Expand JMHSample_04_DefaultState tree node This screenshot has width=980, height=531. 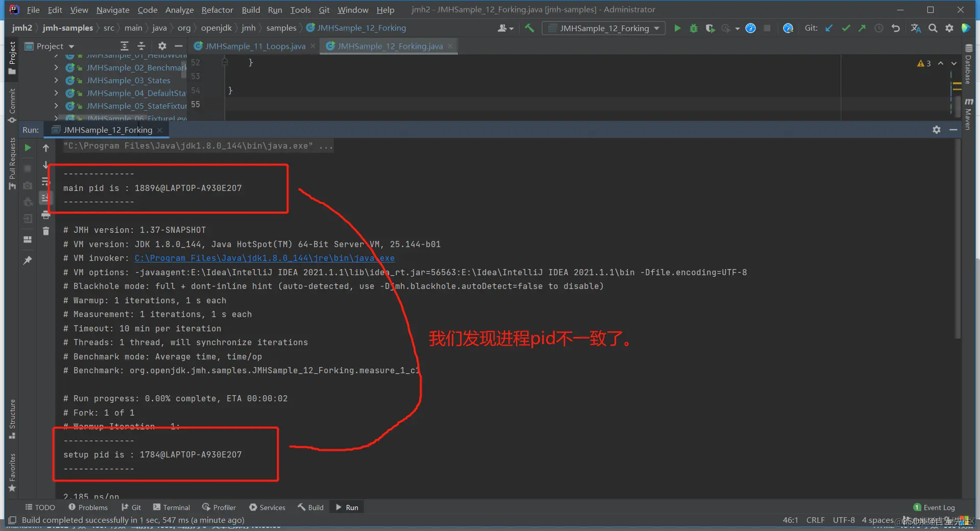(x=56, y=93)
